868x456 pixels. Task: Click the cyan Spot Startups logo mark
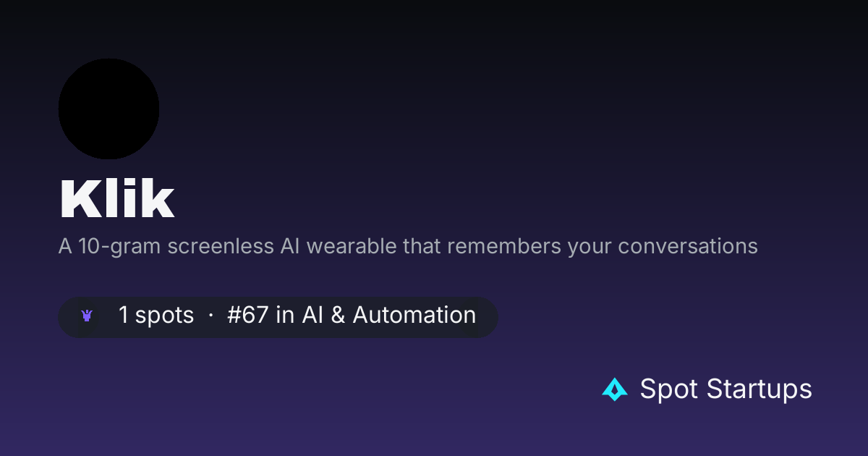pos(615,389)
